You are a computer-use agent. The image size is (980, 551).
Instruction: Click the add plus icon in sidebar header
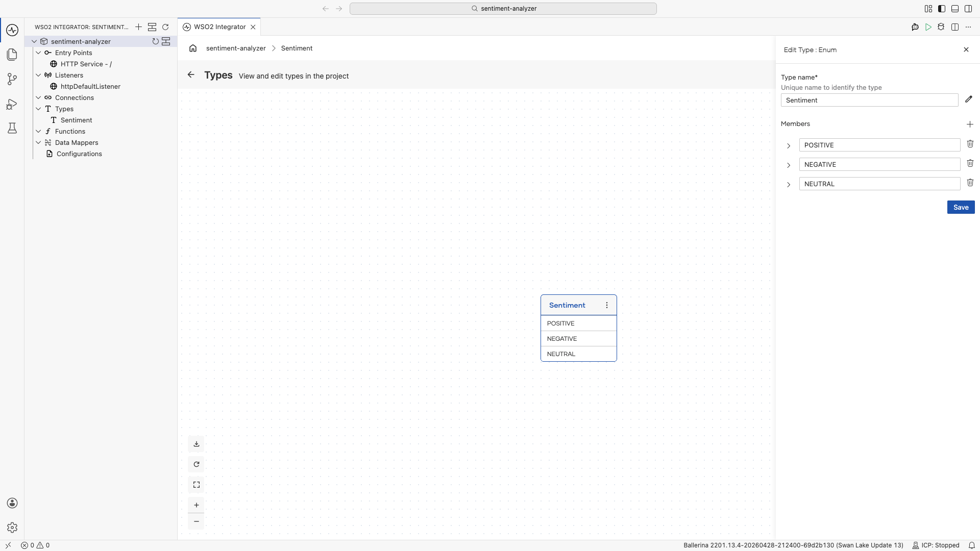[x=138, y=27]
